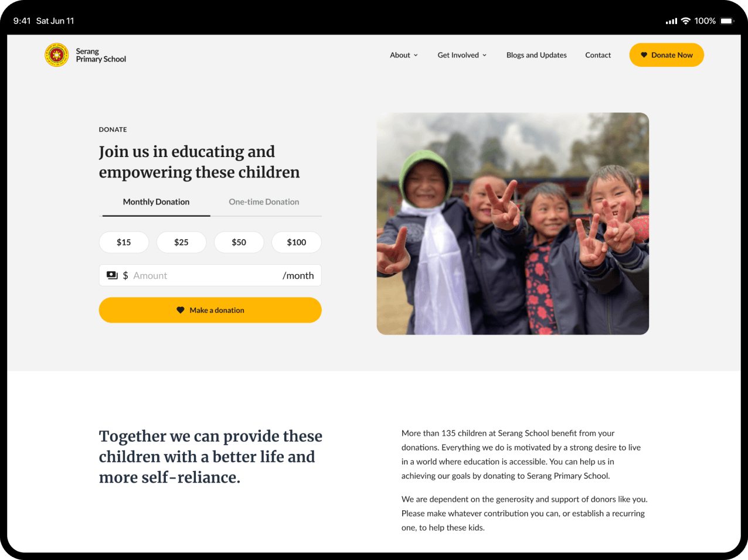This screenshot has height=560, width=748.
Task: Tap the battery indicator icon
Action: pos(727,21)
